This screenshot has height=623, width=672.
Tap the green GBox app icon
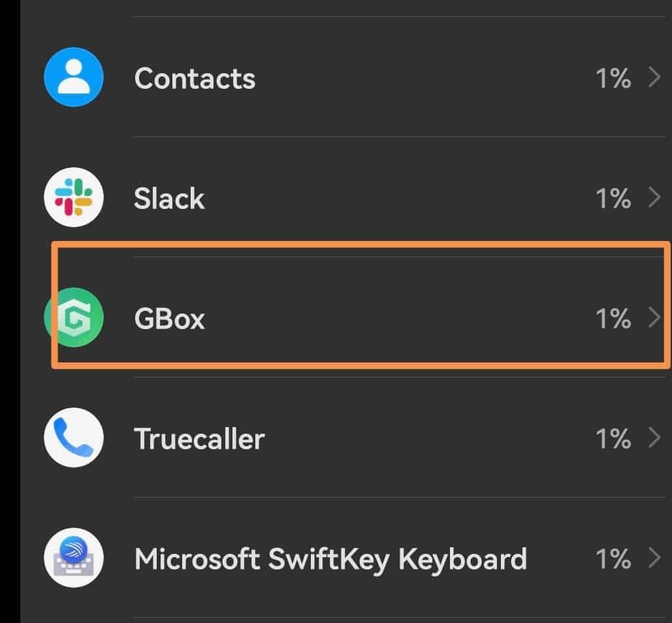point(73,318)
